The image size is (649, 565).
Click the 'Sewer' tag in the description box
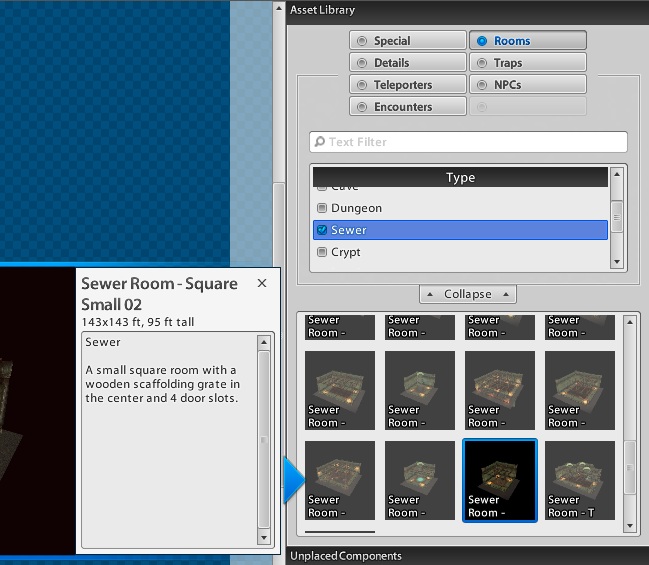[103, 342]
